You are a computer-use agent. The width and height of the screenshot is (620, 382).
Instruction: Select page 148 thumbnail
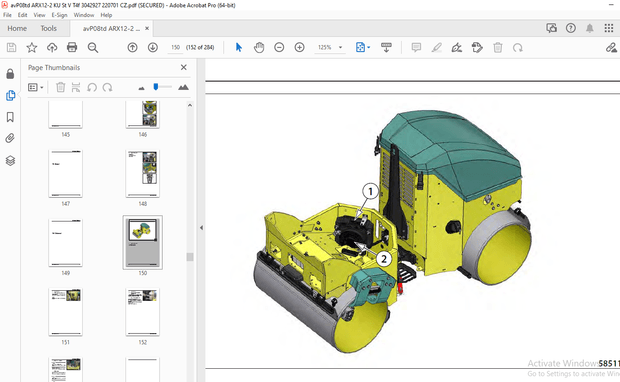[x=143, y=173]
